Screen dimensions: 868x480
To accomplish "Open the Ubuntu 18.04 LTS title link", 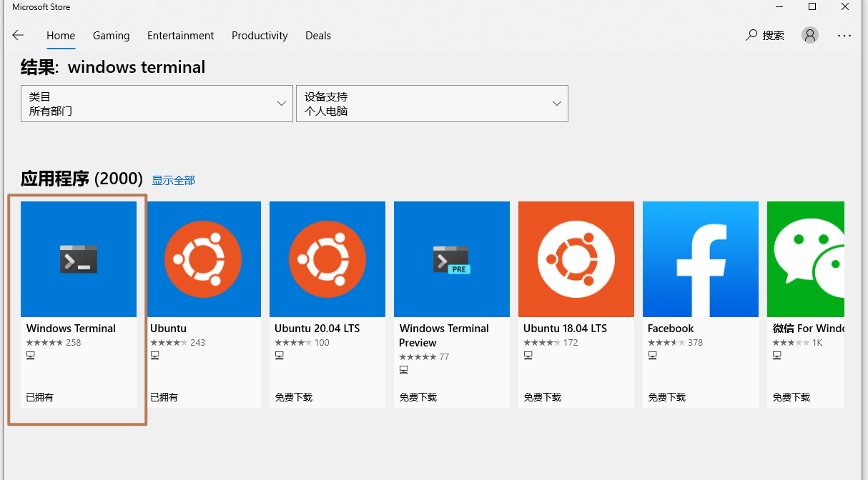I will 566,329.
